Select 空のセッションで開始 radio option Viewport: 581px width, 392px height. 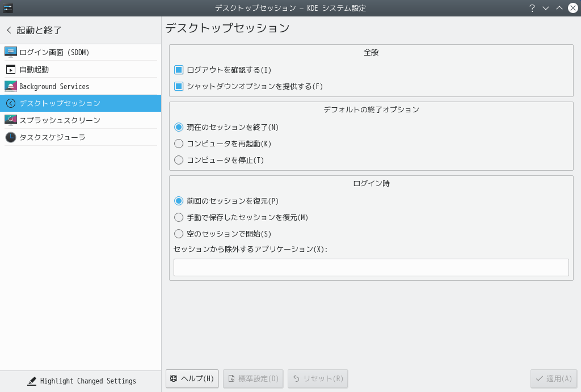pyautogui.click(x=179, y=234)
